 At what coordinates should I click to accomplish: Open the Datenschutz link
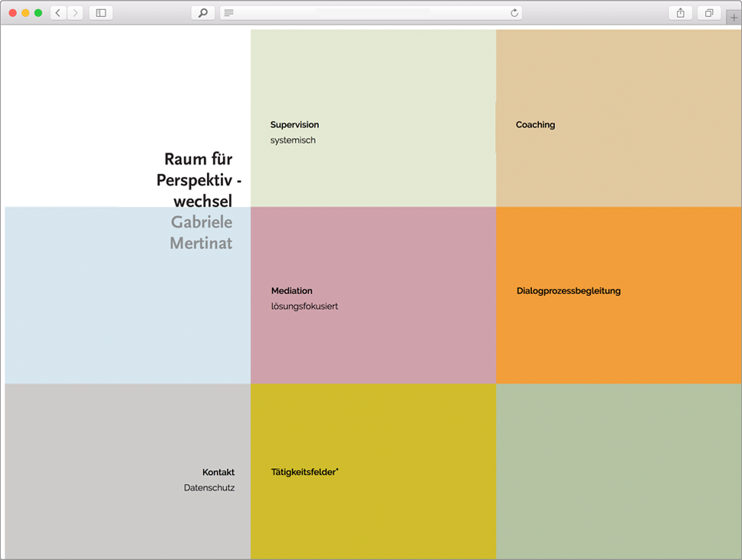tap(209, 488)
